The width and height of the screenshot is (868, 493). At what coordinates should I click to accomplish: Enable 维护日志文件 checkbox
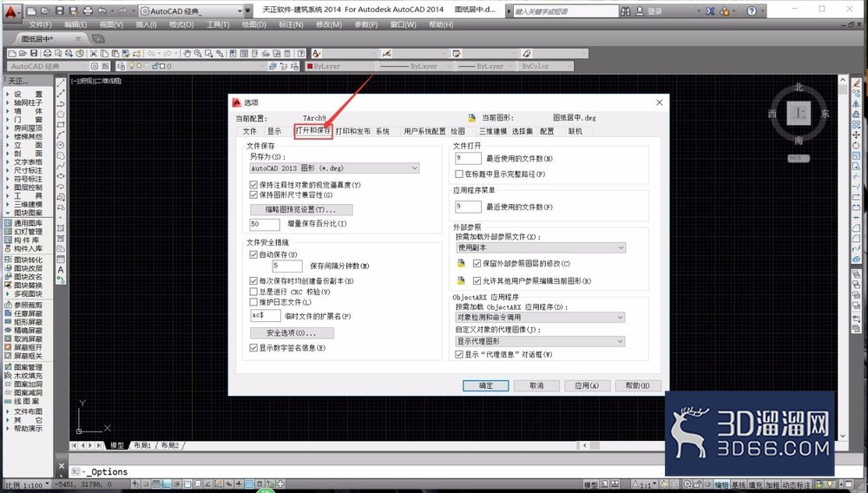253,302
